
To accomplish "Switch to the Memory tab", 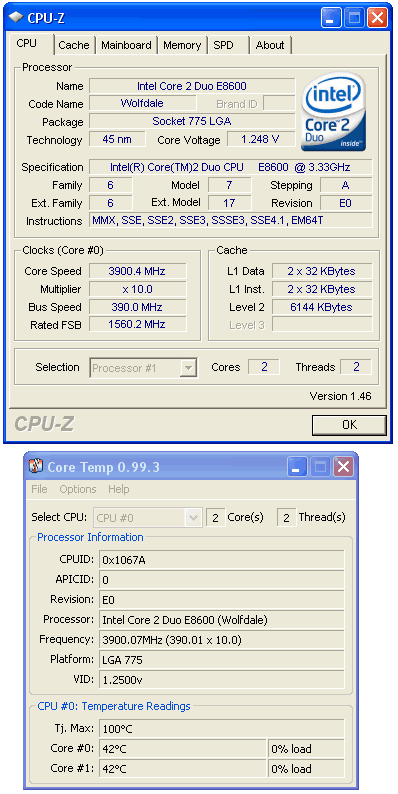I will point(182,45).
